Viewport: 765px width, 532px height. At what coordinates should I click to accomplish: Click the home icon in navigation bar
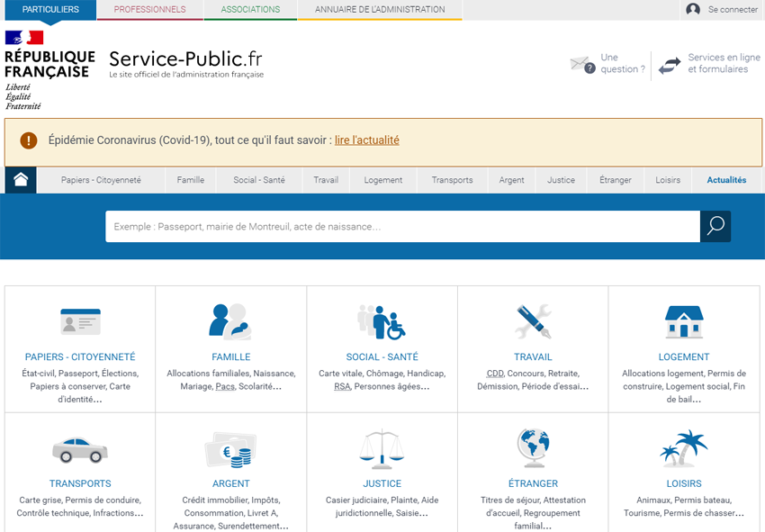tap(21, 180)
